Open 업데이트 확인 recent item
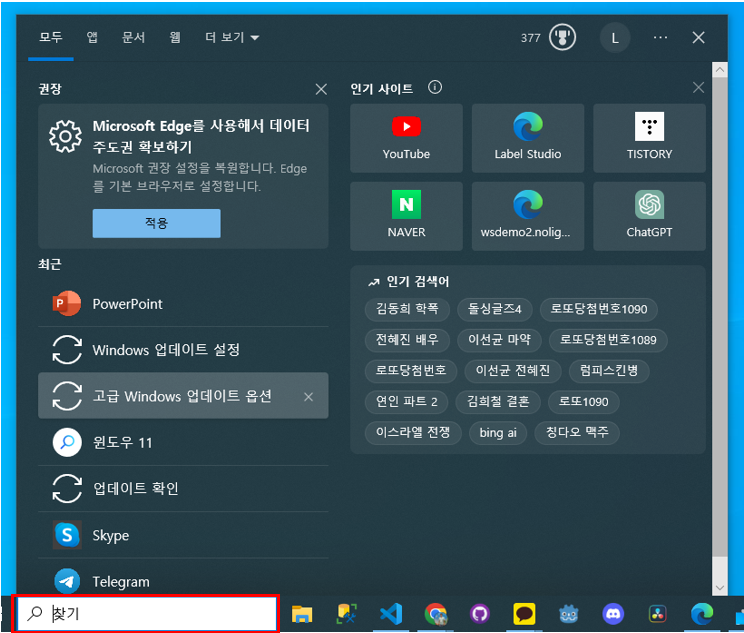The height and width of the screenshot is (633, 744). [x=183, y=488]
